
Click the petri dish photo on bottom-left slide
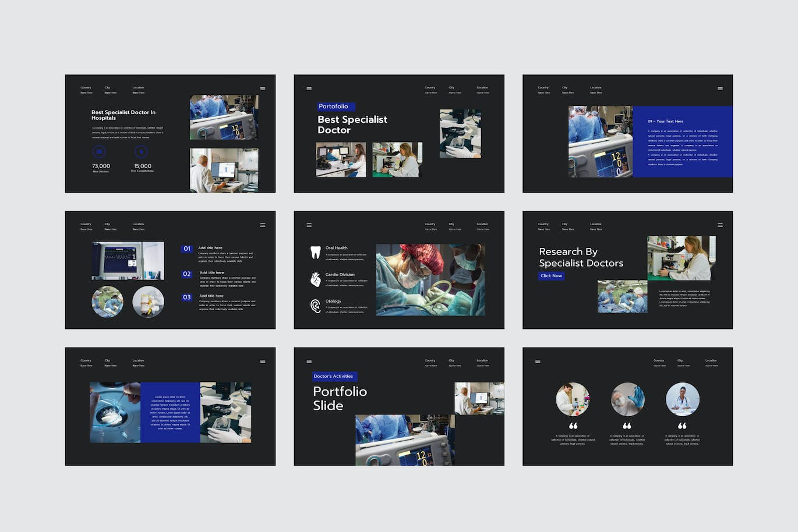115,412
